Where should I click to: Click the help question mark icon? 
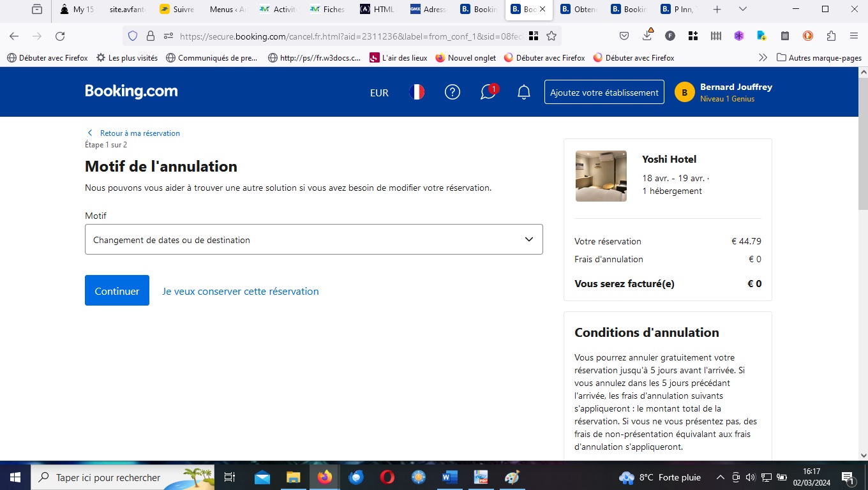pos(452,93)
